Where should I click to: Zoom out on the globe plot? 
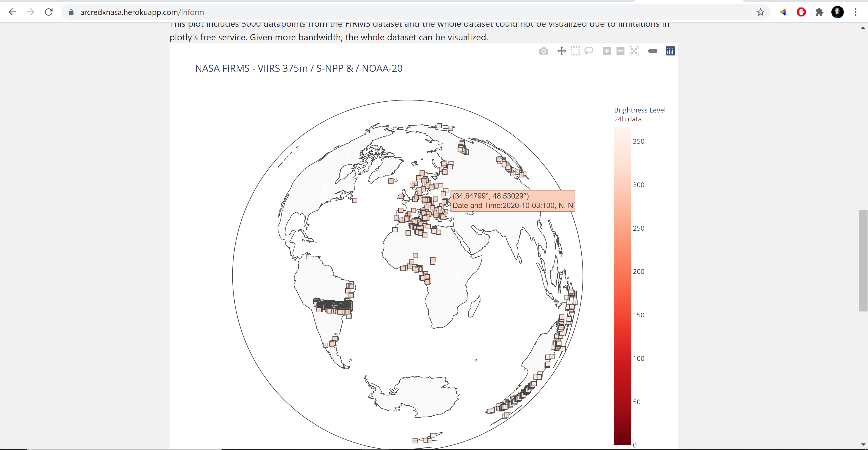click(620, 51)
